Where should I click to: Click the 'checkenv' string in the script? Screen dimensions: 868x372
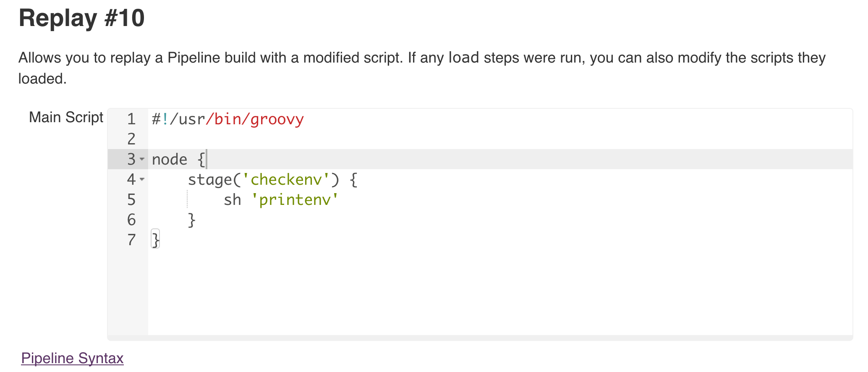[x=286, y=180]
